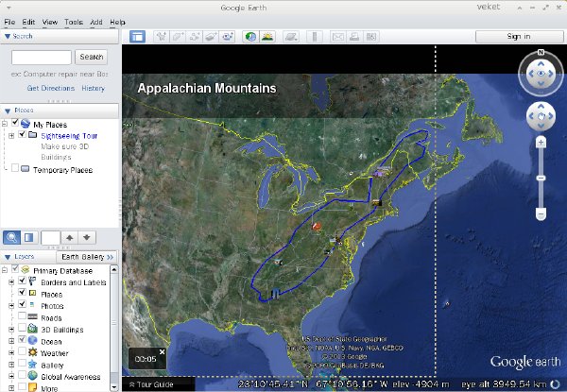Close the tour timer with the X
The image size is (567, 392).
(162, 351)
